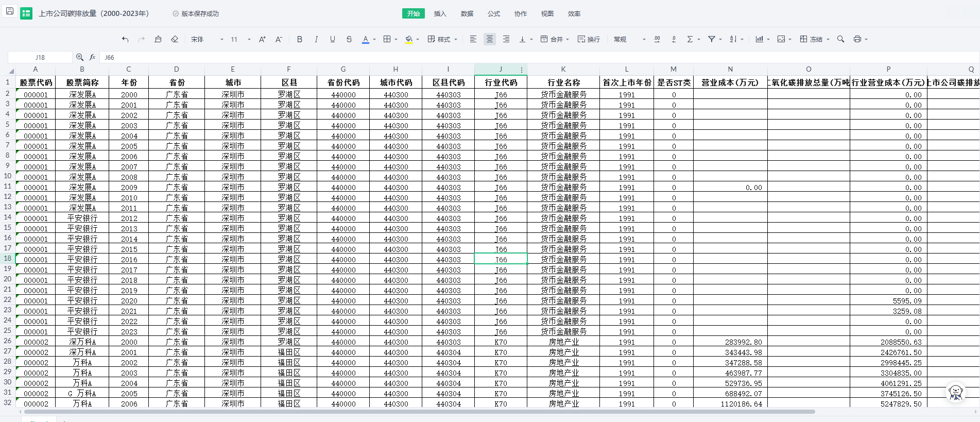The image size is (980, 422).
Task: Select column A header
Action: (x=36, y=69)
